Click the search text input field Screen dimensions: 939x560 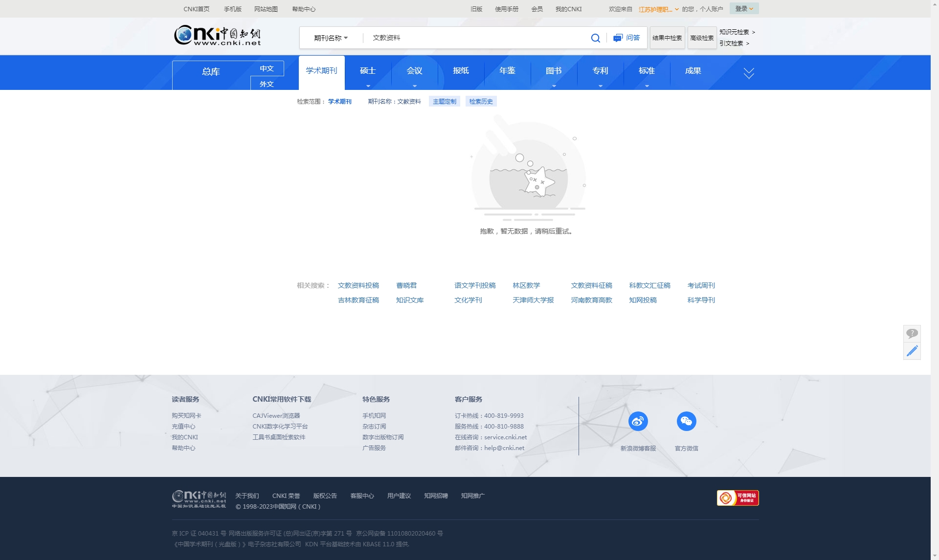(474, 38)
